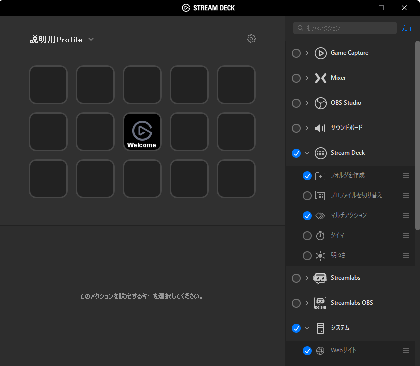Expand the OBS Studio category
The width and height of the screenshot is (420, 366).
[x=307, y=103]
